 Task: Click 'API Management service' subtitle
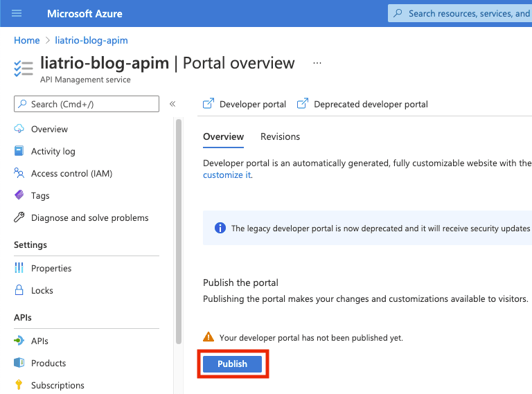(x=85, y=80)
